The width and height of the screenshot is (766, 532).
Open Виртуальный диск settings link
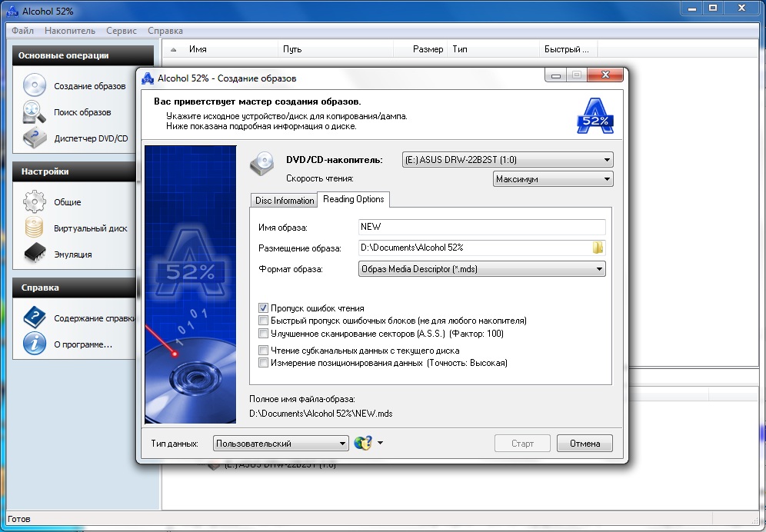[91, 228]
